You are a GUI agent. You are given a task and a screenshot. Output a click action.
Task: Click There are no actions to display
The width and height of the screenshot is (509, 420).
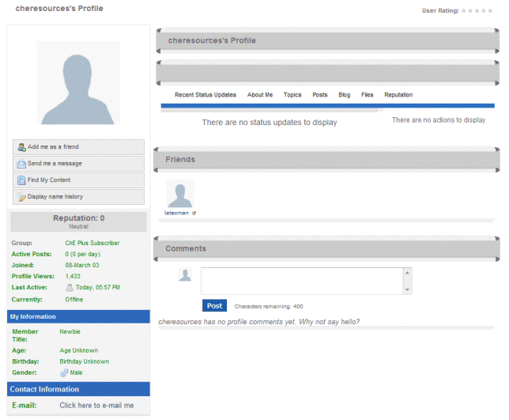[439, 120]
